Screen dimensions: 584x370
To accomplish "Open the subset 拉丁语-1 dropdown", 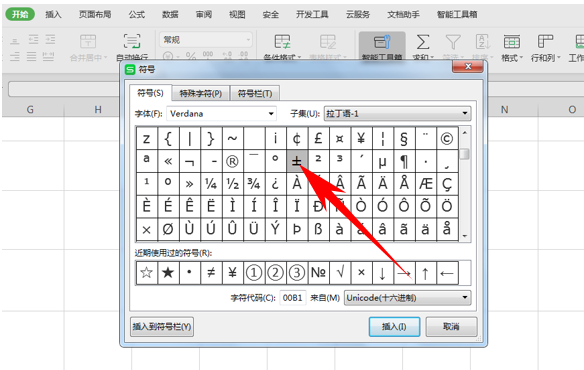I will [x=465, y=113].
